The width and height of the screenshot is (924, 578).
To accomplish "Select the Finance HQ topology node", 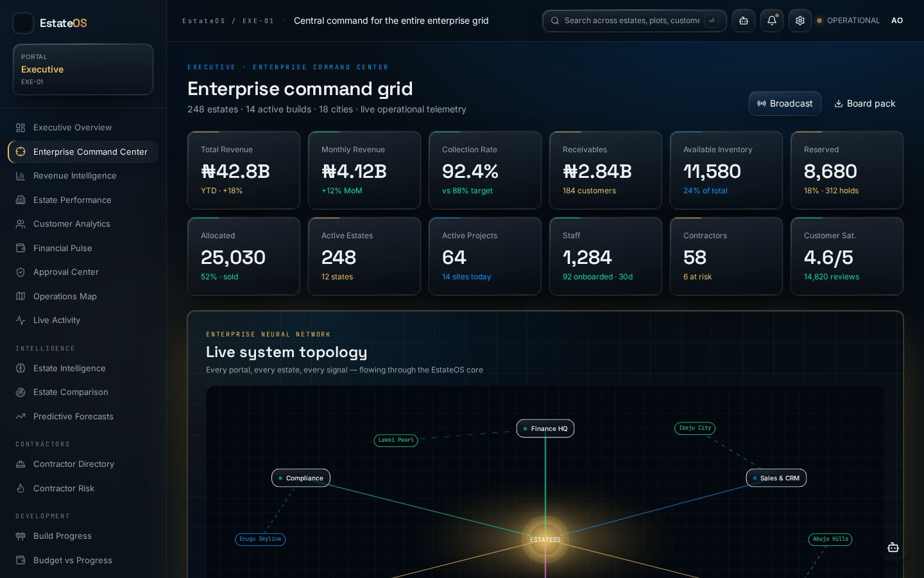I will pyautogui.click(x=545, y=428).
